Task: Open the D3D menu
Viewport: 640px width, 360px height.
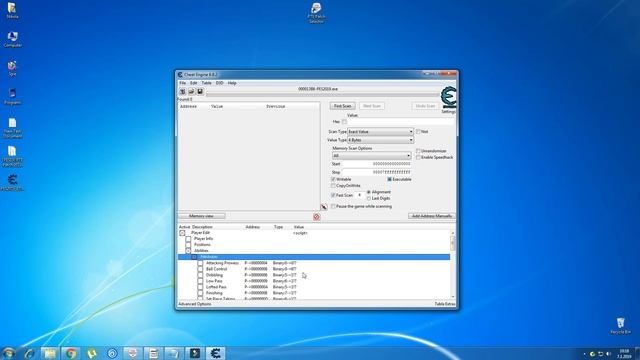Action: pyautogui.click(x=220, y=83)
